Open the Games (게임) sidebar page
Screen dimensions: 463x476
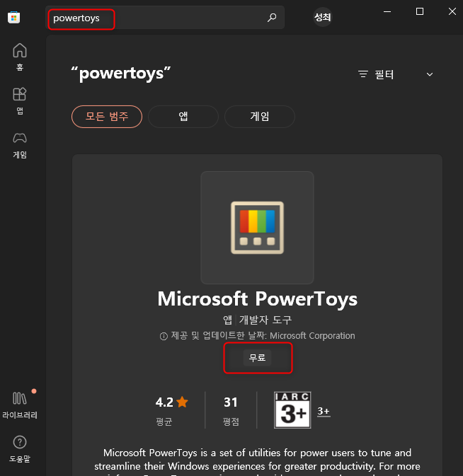20,145
